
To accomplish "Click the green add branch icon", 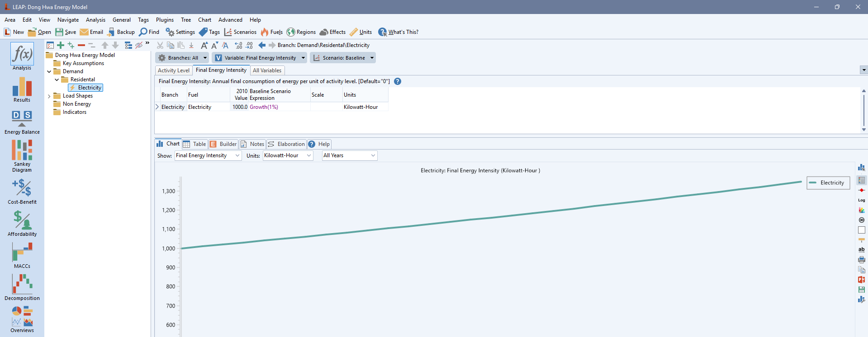I will 61,45.
